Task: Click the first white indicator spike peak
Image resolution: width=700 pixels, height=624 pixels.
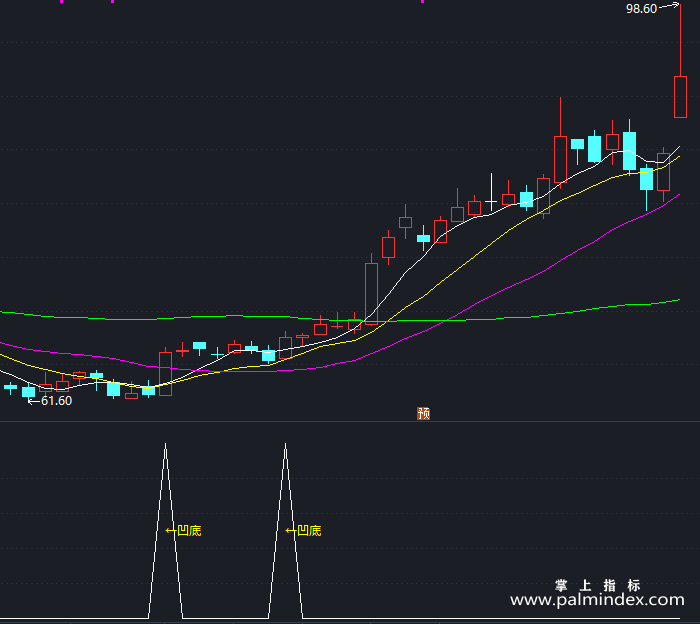Action: pos(166,445)
